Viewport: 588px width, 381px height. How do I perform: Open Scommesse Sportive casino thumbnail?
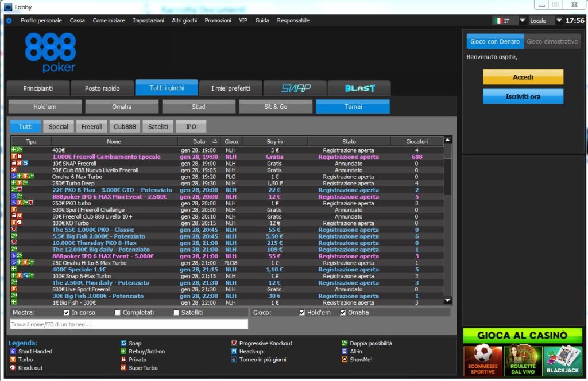pyautogui.click(x=482, y=361)
